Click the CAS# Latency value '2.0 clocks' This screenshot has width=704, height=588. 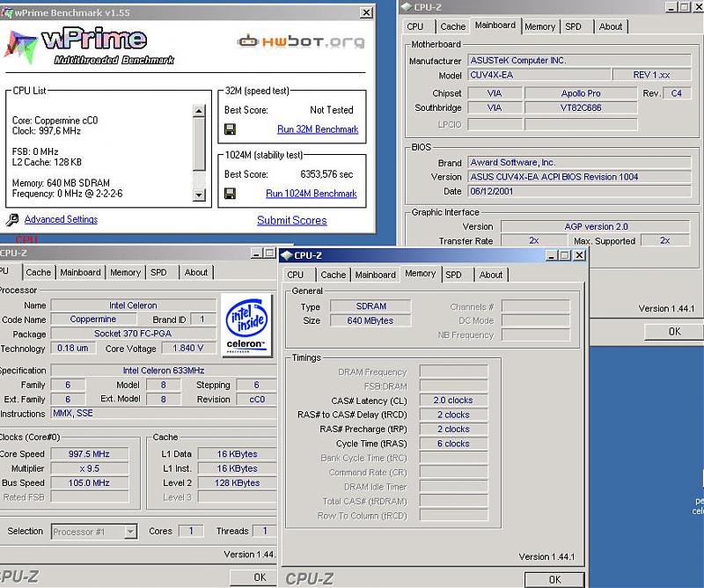pyautogui.click(x=453, y=401)
